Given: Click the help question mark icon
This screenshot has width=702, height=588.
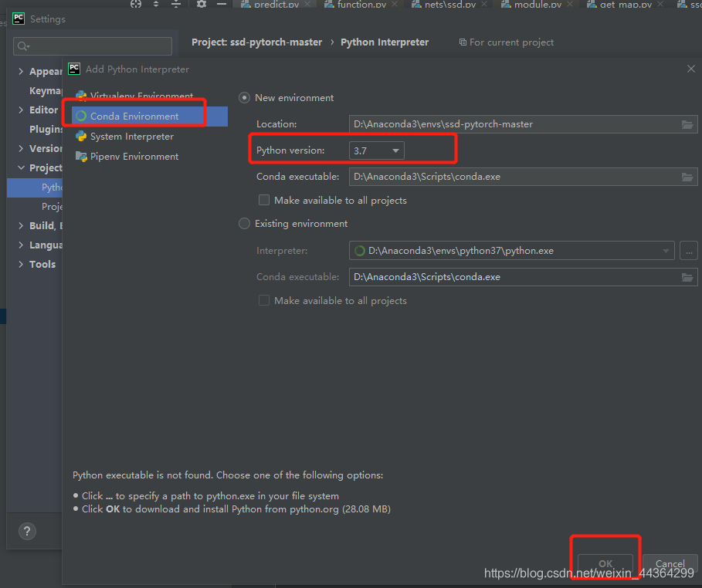Looking at the screenshot, I should pos(27,531).
